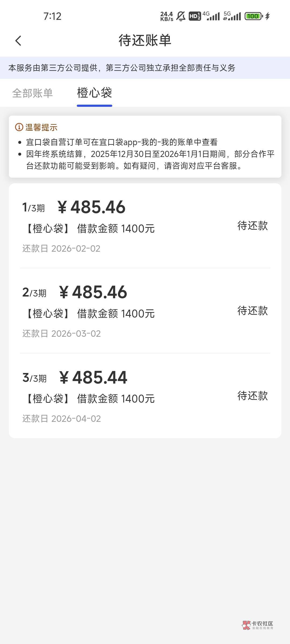Tap the back arrow icon
The image size is (290, 644).
coord(18,41)
